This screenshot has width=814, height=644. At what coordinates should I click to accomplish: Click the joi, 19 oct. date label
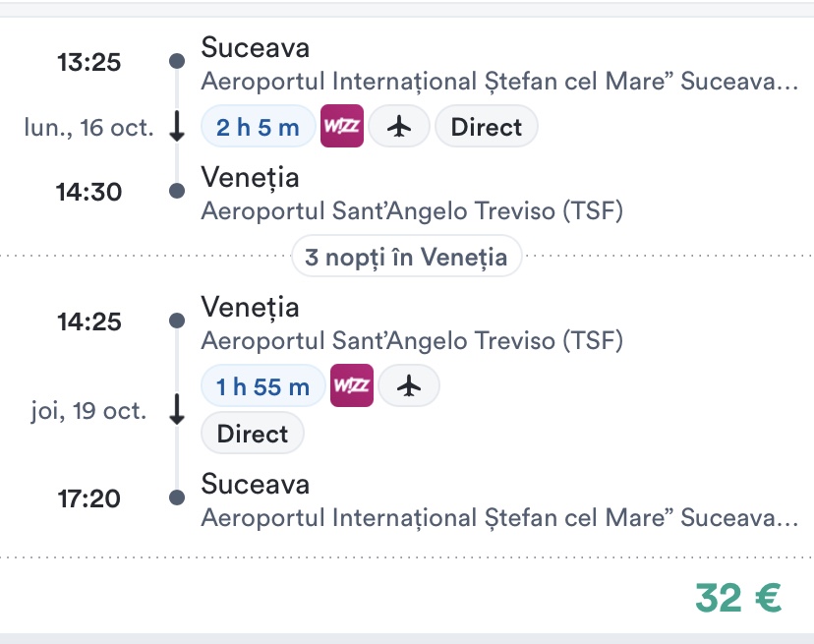click(x=88, y=411)
